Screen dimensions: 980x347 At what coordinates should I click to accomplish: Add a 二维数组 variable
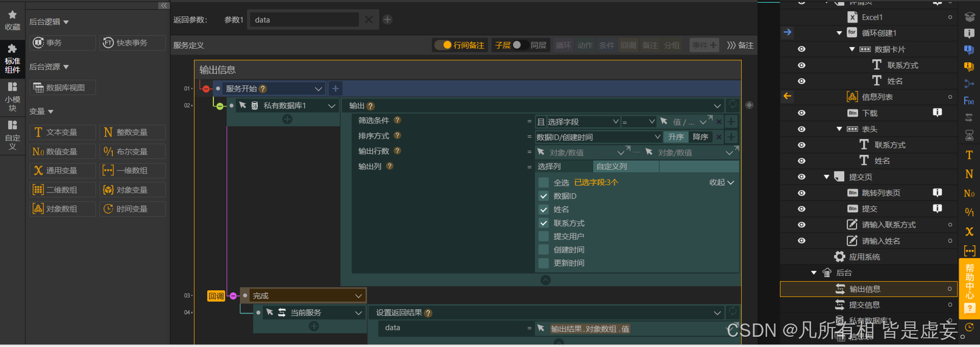[x=63, y=190]
